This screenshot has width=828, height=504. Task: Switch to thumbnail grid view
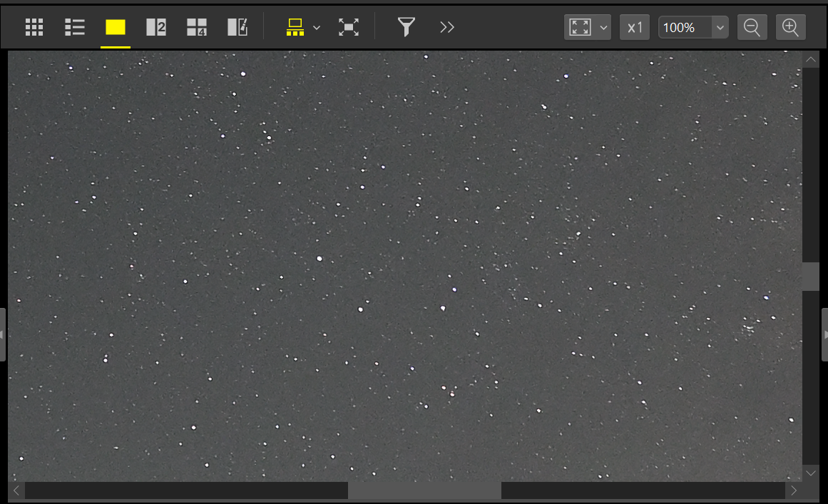click(34, 28)
